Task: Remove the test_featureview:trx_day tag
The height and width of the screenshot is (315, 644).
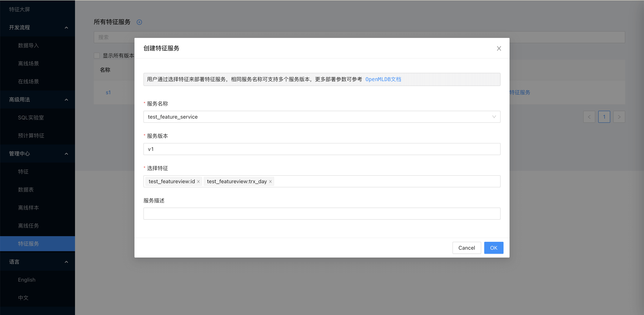Action: click(270, 182)
